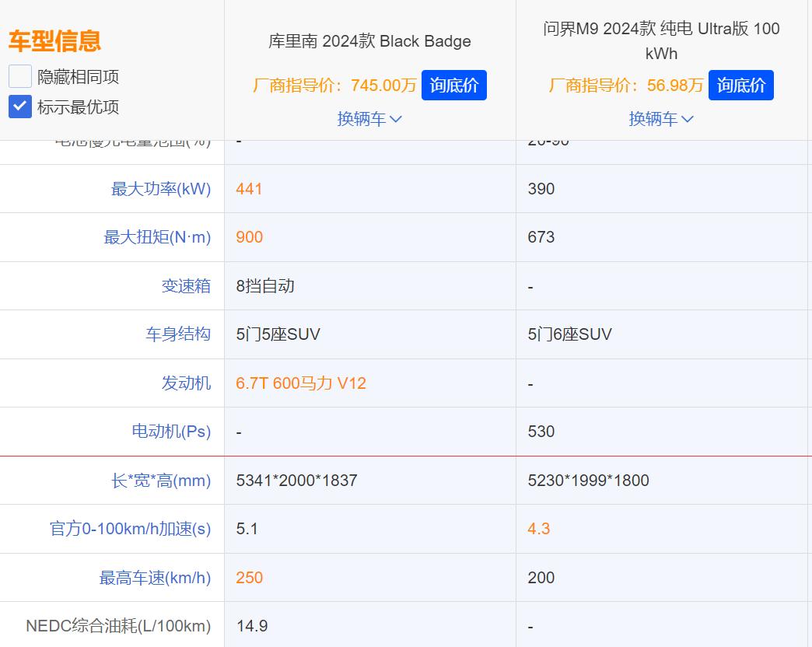The height and width of the screenshot is (647, 812).
Task: Click 询底价 button for 问界M9
Action: (741, 85)
